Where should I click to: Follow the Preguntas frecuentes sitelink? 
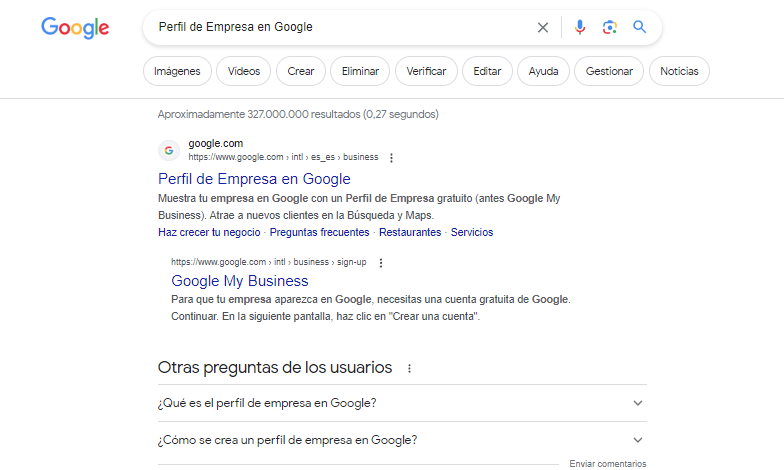(x=319, y=232)
